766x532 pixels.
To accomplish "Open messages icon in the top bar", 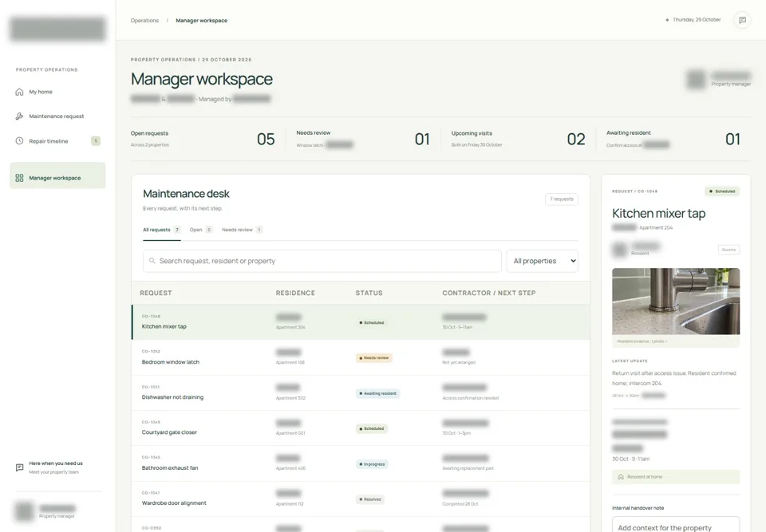I will coord(742,20).
